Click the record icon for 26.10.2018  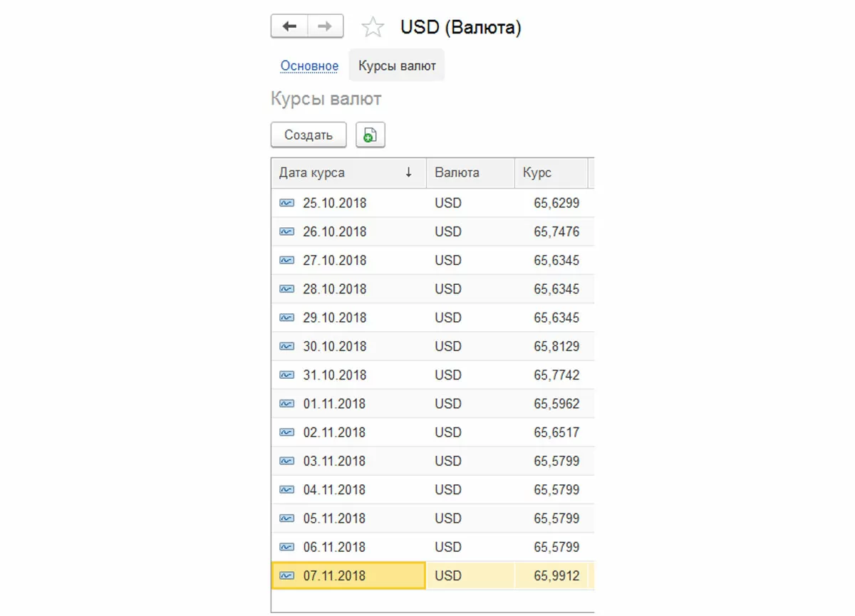[286, 231]
